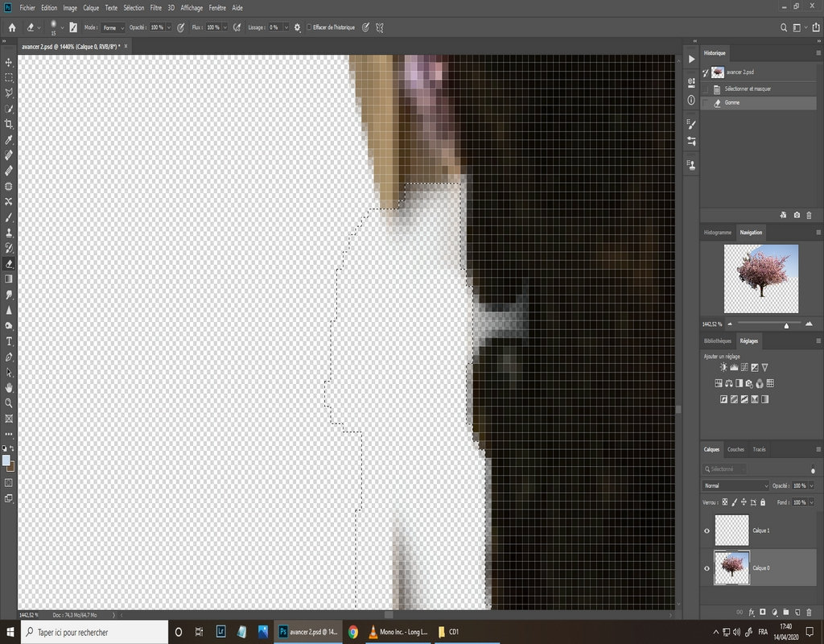Add a Brightness/Contrast adjustment
The image size is (824, 644).
point(723,367)
